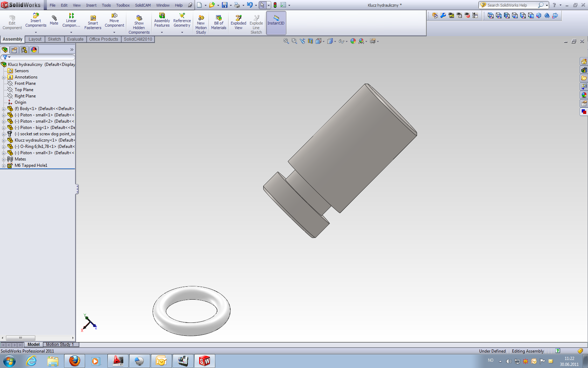
Task: Click the Windows Start button
Action: click(9, 361)
